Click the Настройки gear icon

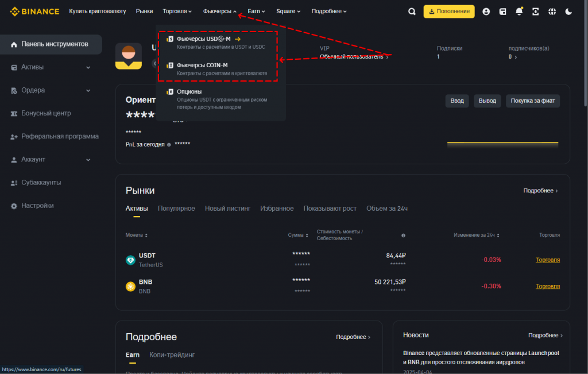(x=14, y=206)
